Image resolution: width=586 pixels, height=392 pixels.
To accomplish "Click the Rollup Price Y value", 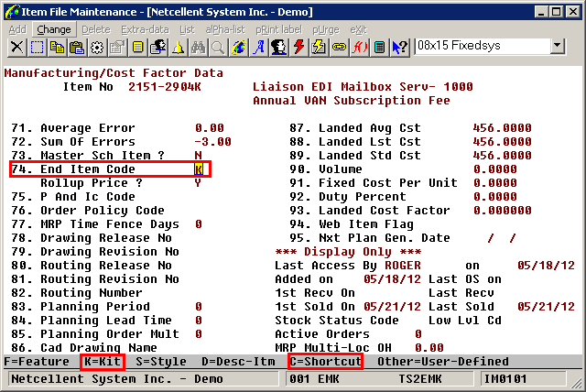I will click(x=198, y=183).
